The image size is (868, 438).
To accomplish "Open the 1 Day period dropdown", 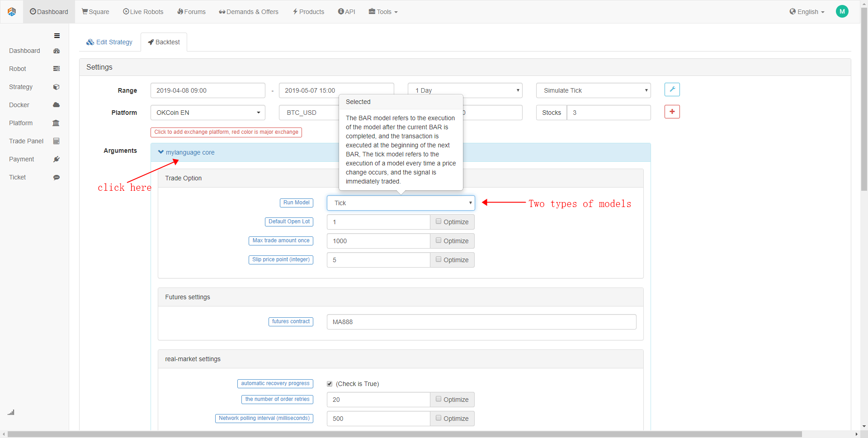I will click(x=465, y=90).
